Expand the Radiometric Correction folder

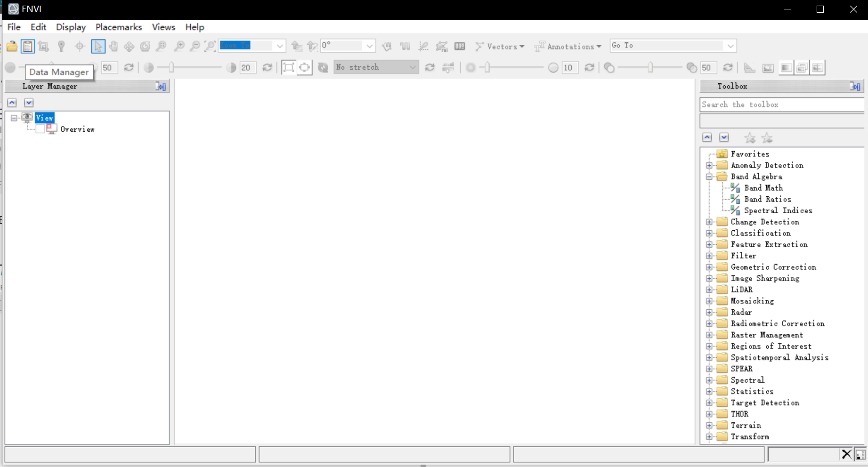tap(709, 323)
